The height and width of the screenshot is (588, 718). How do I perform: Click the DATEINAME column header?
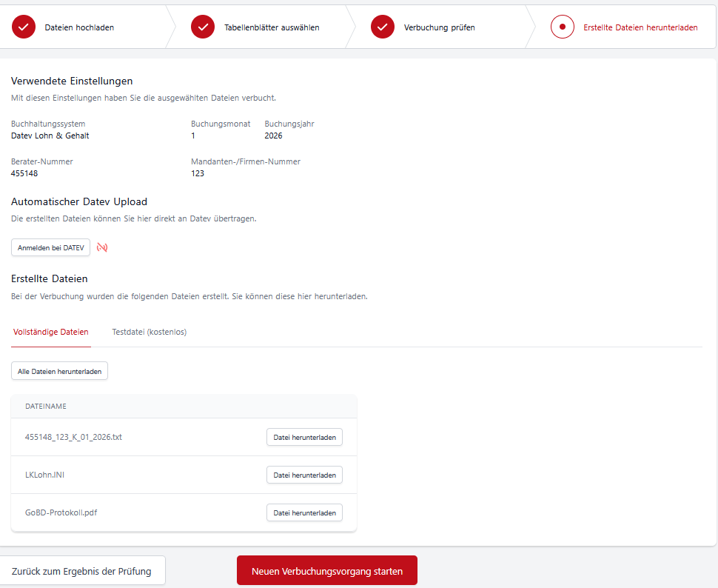click(46, 407)
